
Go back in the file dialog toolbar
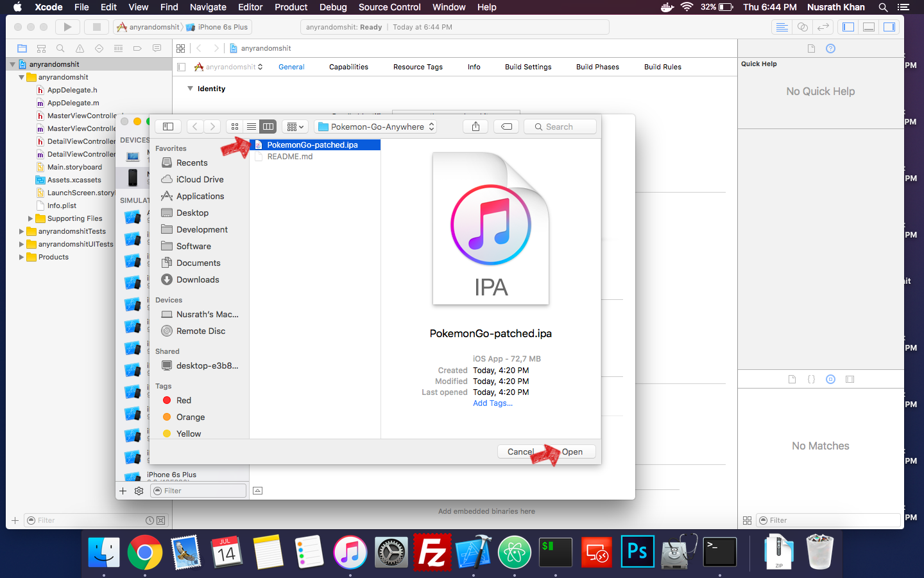(195, 127)
